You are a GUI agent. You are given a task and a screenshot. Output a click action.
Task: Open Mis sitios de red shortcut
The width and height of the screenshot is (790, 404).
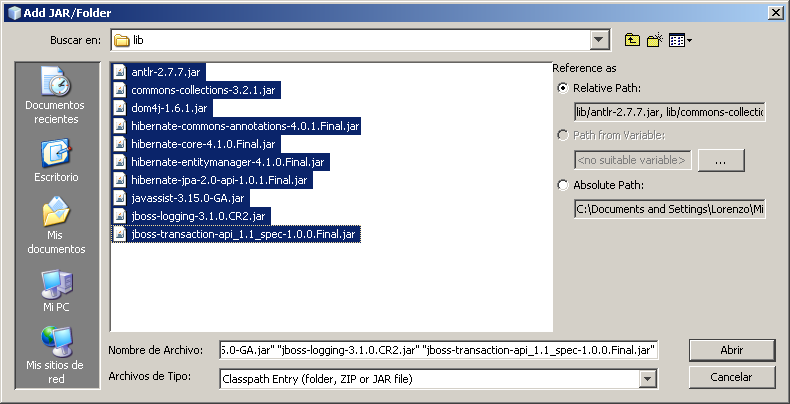[56, 356]
